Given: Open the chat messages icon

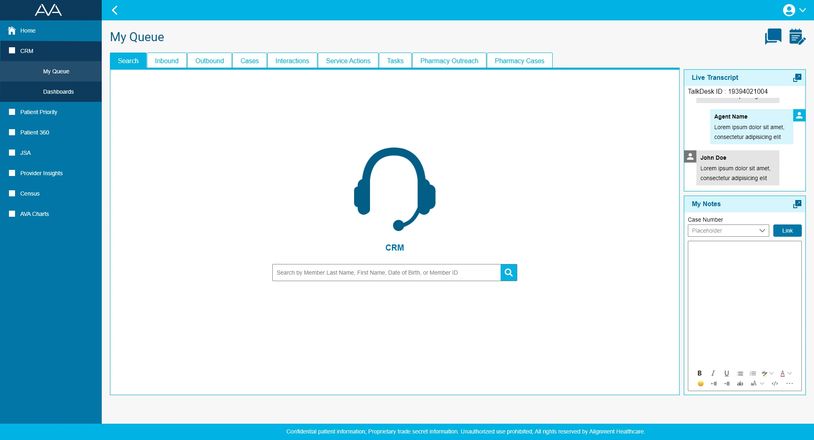Looking at the screenshot, I should (x=773, y=37).
